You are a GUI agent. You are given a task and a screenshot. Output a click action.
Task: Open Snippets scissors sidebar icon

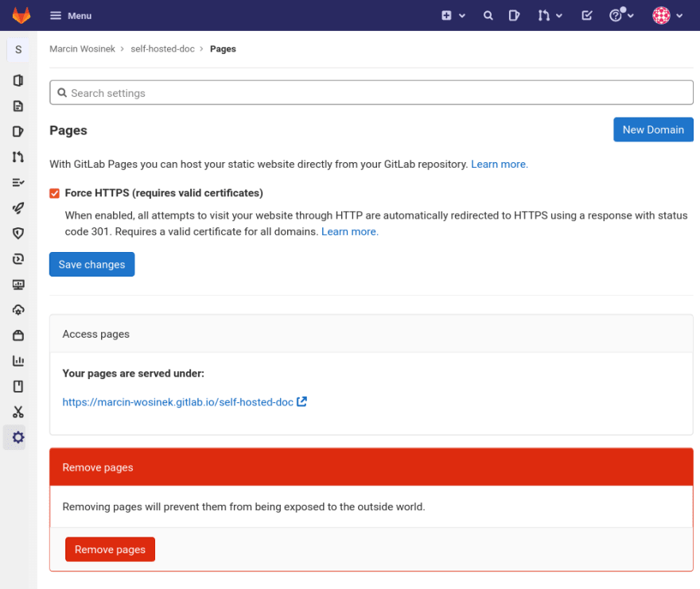click(x=18, y=412)
